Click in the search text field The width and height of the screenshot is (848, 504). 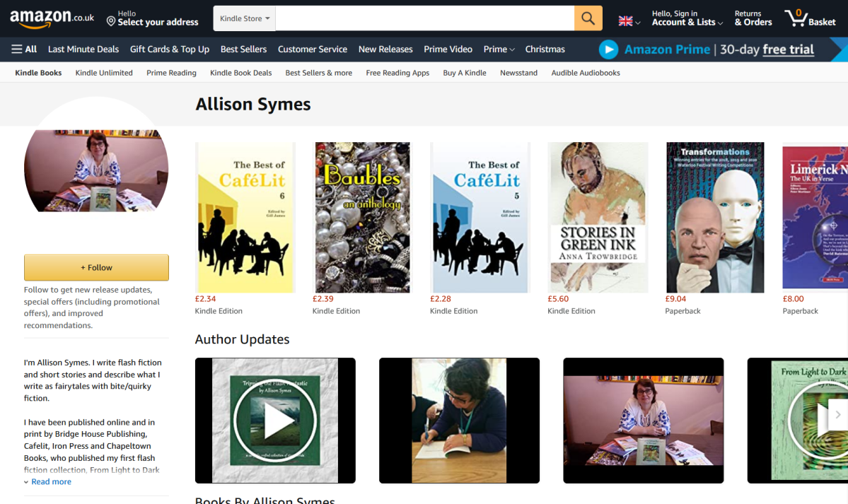[424, 18]
